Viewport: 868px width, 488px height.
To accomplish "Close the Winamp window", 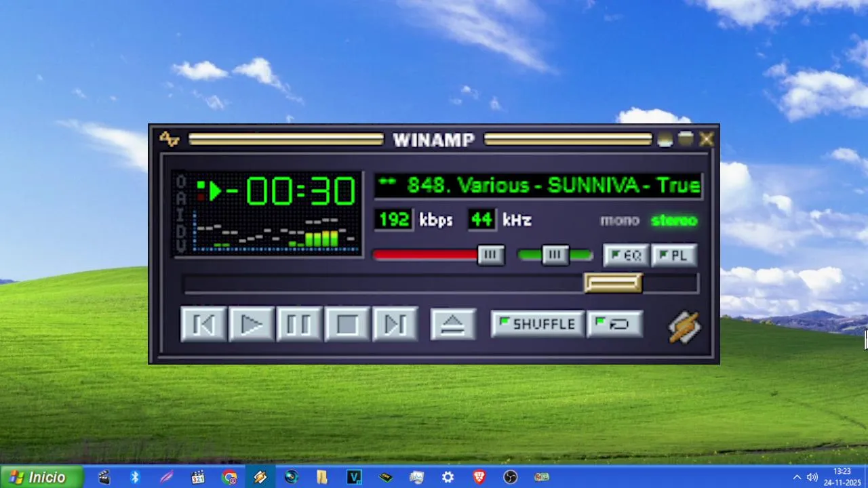I will click(x=707, y=139).
